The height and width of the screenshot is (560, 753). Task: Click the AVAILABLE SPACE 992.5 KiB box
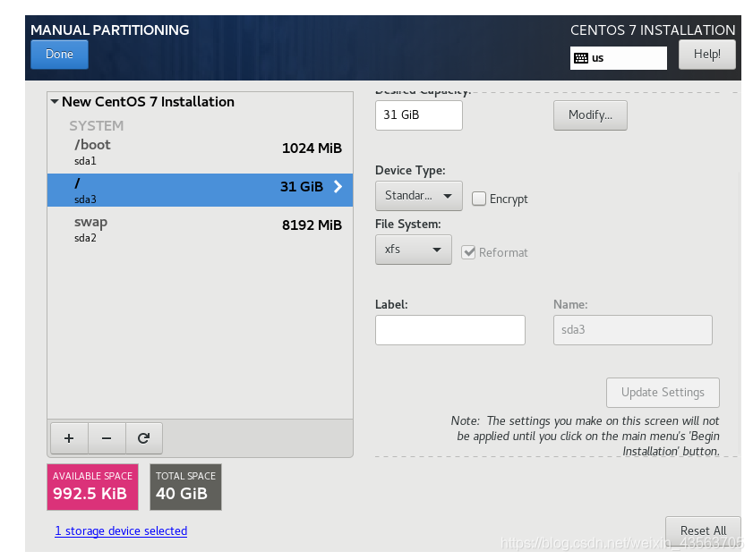point(93,487)
